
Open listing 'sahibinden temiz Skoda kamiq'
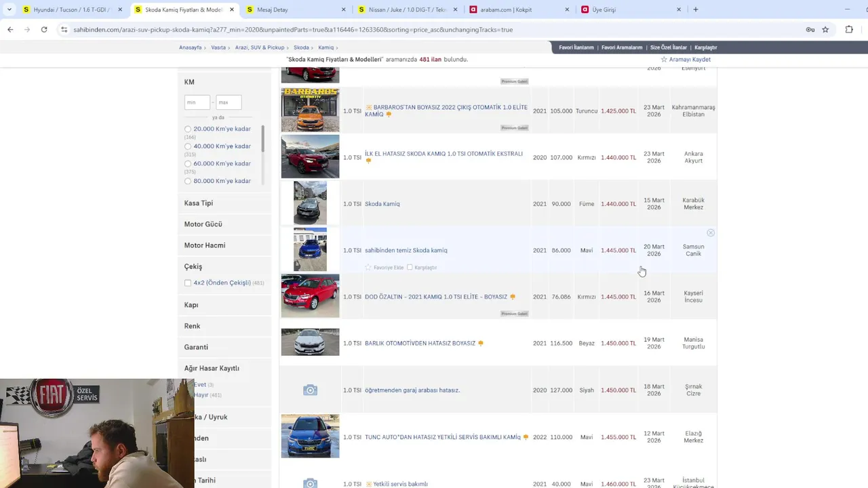406,251
